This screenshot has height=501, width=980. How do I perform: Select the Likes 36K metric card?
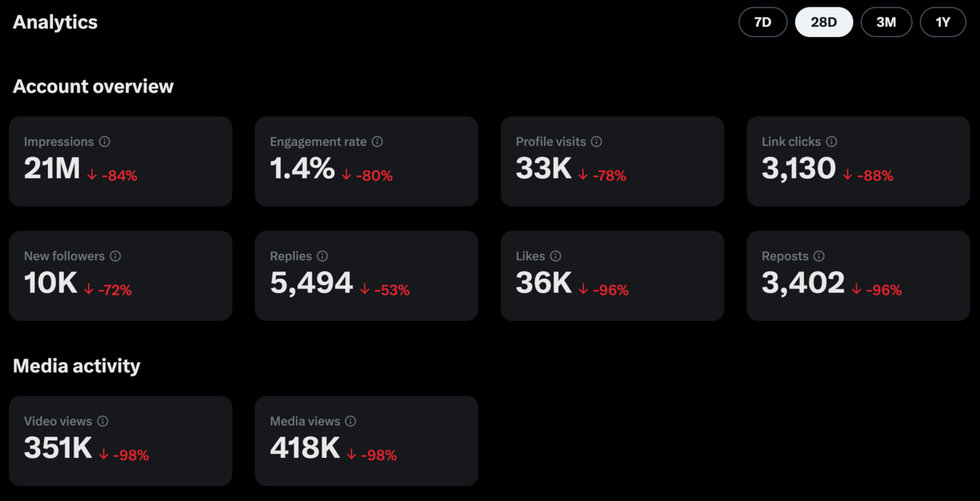612,276
